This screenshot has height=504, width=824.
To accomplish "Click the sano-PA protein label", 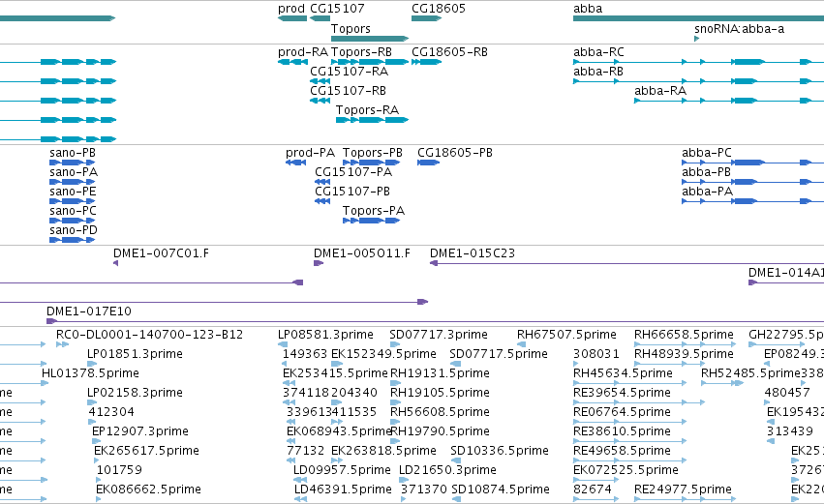I will (74, 173).
